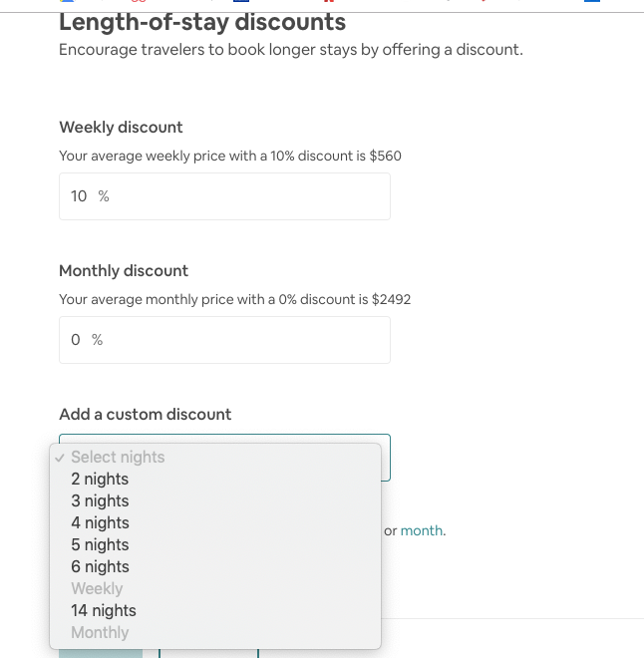Select the 3 nights option
This screenshot has height=658, width=644.
100,501
